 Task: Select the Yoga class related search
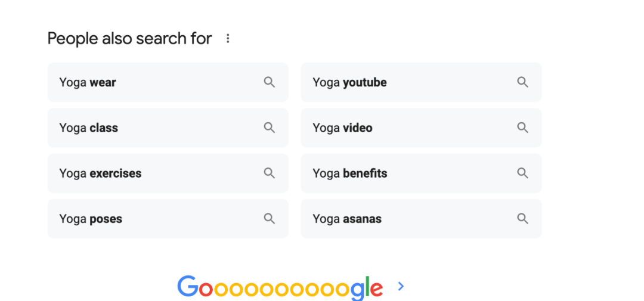point(89,128)
